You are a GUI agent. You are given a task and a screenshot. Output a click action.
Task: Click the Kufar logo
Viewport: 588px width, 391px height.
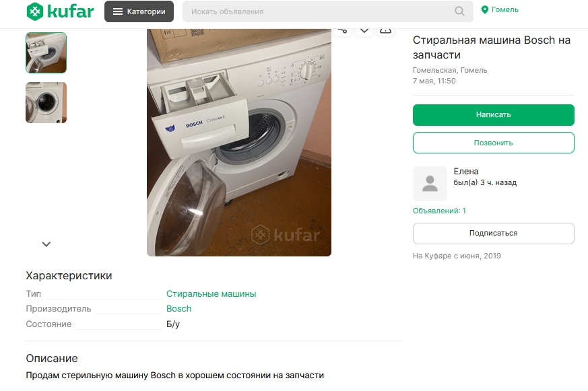pyautogui.click(x=60, y=11)
